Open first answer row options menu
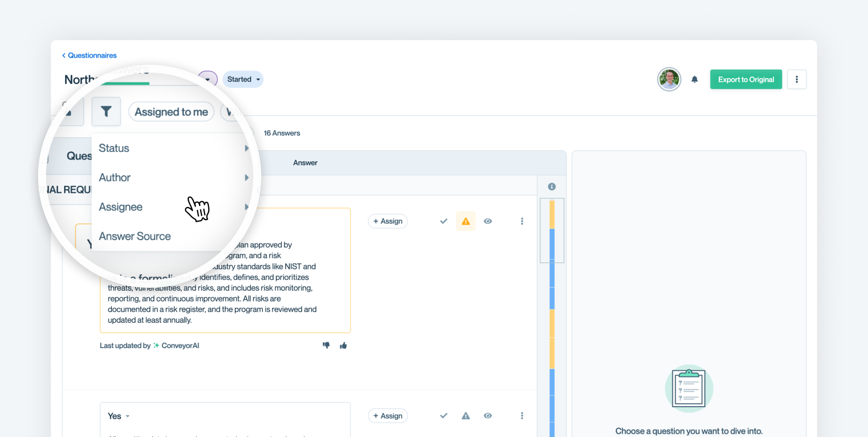This screenshot has height=437, width=868. [522, 221]
